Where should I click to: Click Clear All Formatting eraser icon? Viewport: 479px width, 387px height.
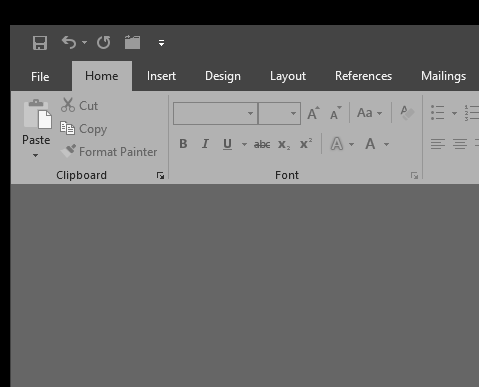(x=407, y=113)
